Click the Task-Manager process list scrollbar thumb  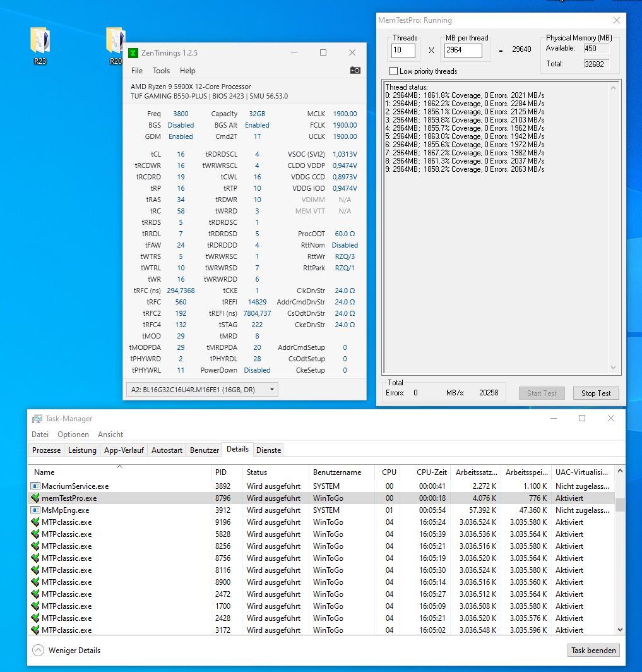[x=620, y=505]
